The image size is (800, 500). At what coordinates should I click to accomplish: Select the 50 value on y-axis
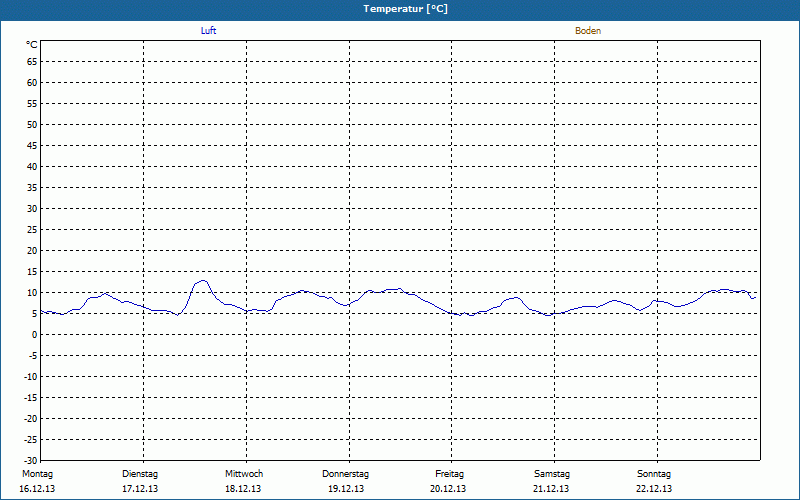[32, 125]
